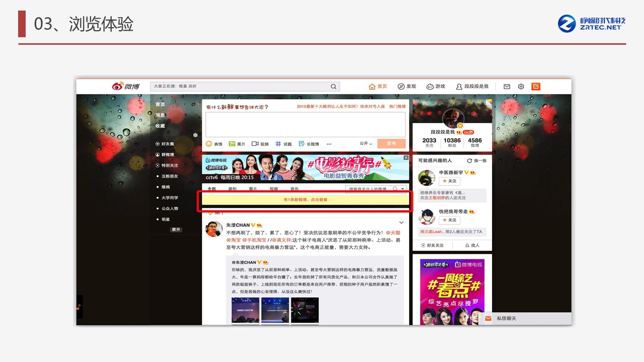This screenshot has width=644, height=362.
Task: Expand the post options arrow on 朱澄CHAN post
Action: [401, 223]
